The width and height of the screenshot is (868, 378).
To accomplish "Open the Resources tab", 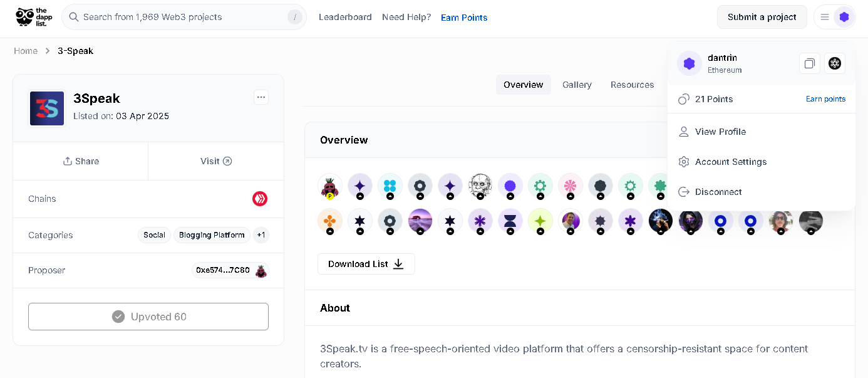I will 632,85.
